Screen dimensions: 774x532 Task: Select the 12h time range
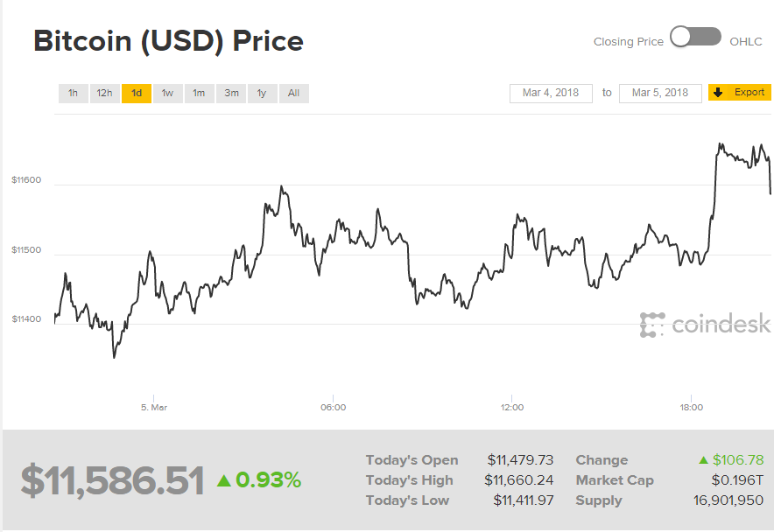(105, 93)
